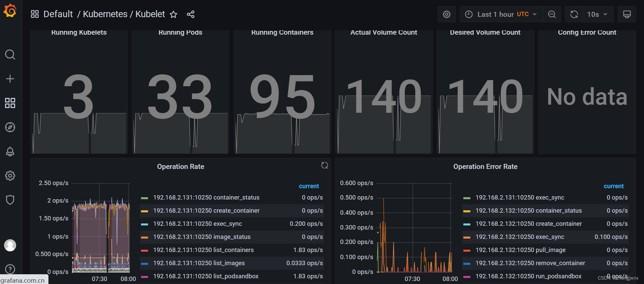Viewport: 644px width, 284px height.
Task: Go to the Default folder breadcrumb
Action: [58, 14]
